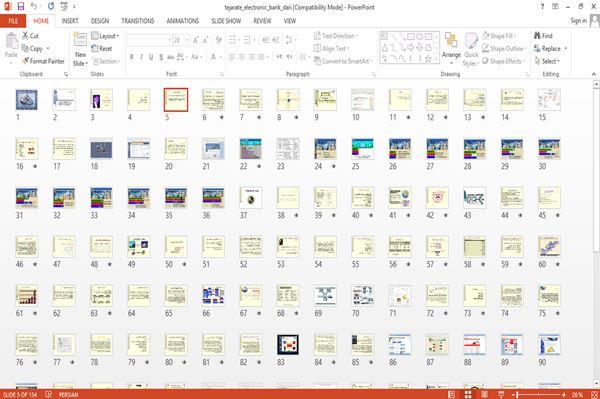The width and height of the screenshot is (600, 399).
Task: Switch to the REVIEW tab
Action: [262, 21]
